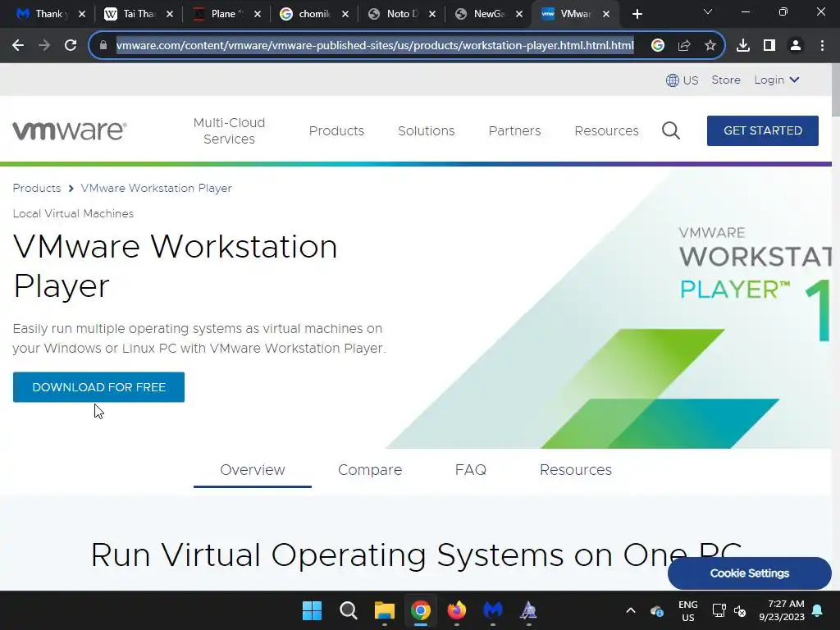Click the display network tray icon
Viewport: 840px width, 630px height.
719,610
